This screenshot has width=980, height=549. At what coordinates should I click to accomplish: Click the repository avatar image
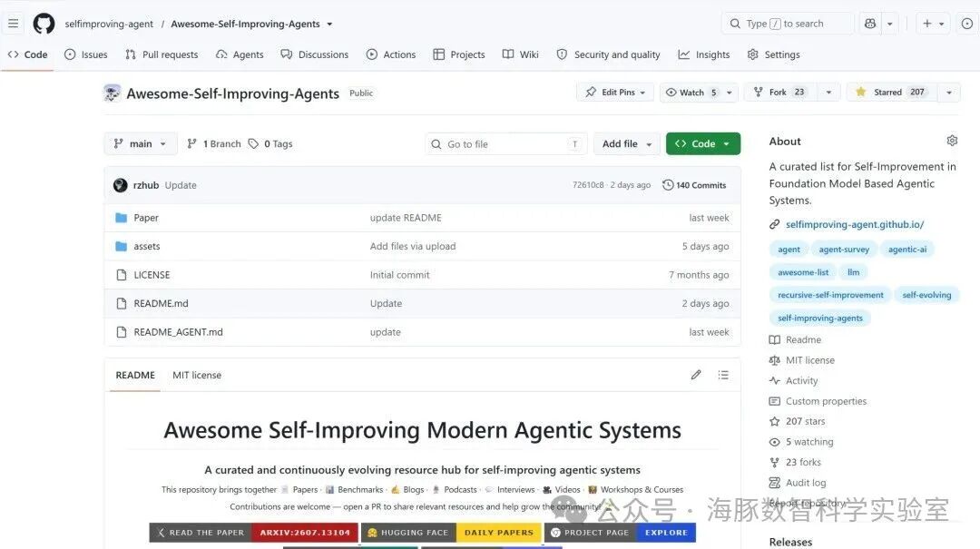click(x=112, y=93)
